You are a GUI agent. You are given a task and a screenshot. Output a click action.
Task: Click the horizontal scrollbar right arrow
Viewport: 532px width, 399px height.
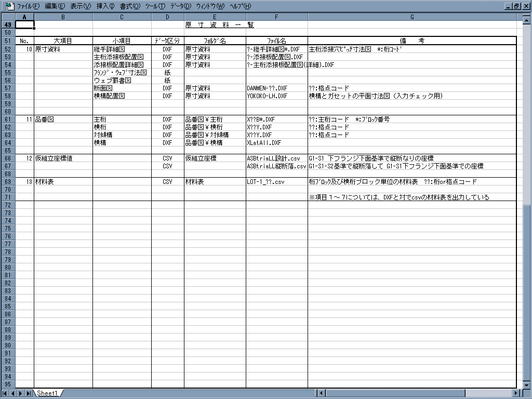516,393
